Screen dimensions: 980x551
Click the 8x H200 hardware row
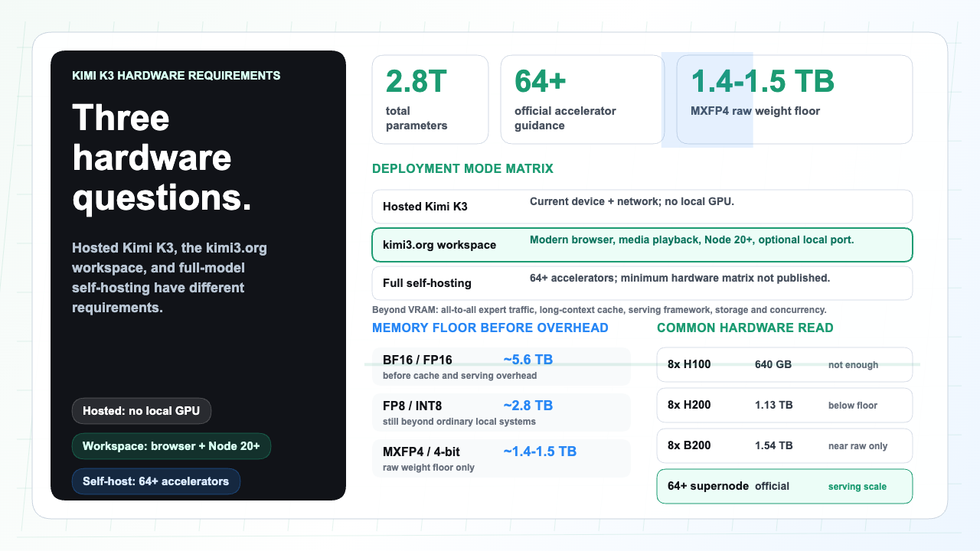click(x=785, y=406)
